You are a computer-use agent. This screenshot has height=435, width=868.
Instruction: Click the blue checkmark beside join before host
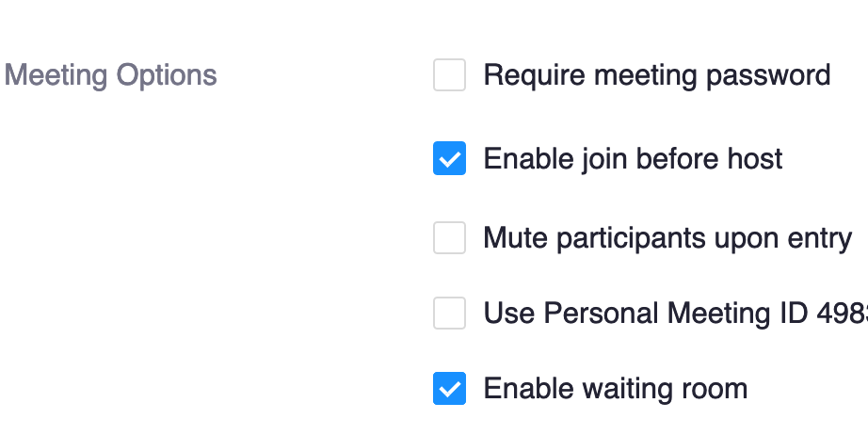coord(449,159)
